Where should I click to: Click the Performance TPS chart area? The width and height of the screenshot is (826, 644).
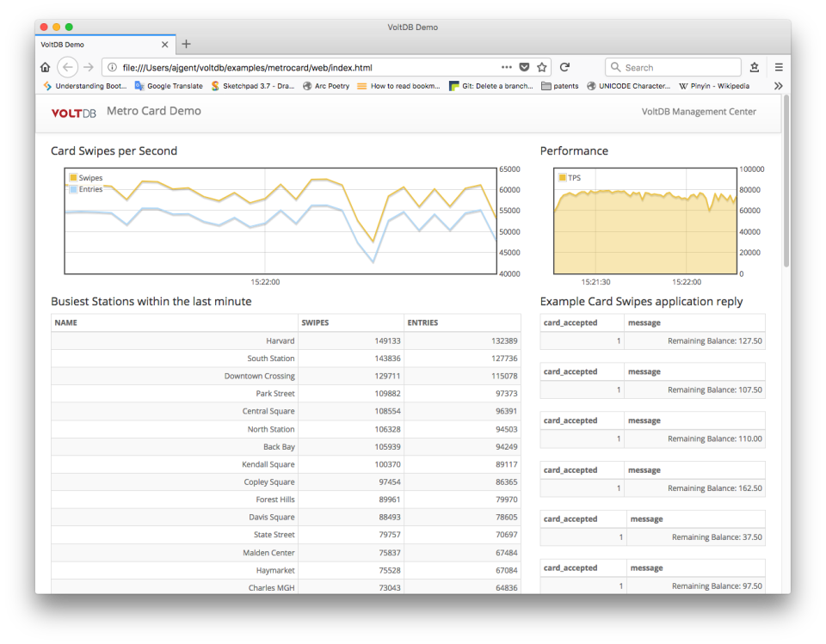tap(644, 221)
